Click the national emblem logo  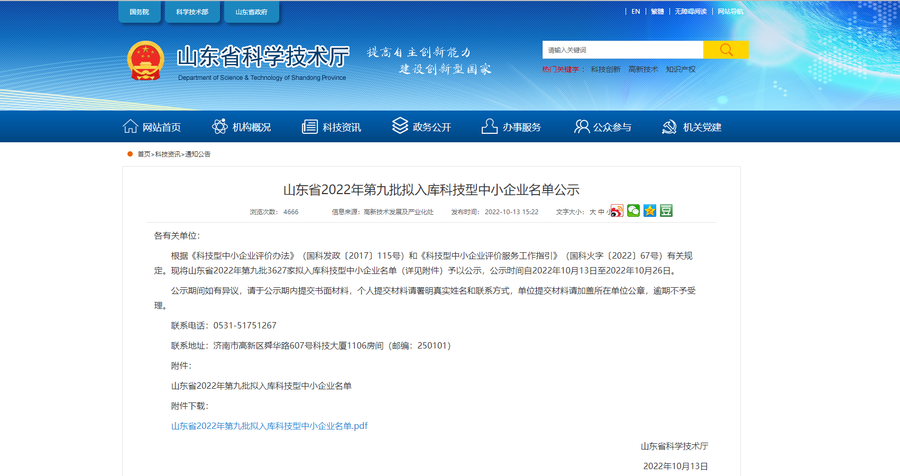tap(146, 60)
